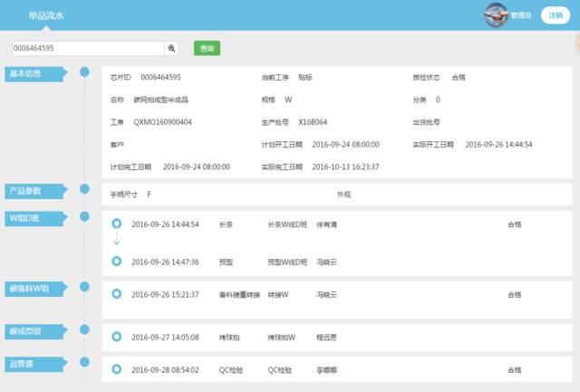Screen dimensions: 580x392
Task: Click the chip ID search input field
Action: pos(88,48)
